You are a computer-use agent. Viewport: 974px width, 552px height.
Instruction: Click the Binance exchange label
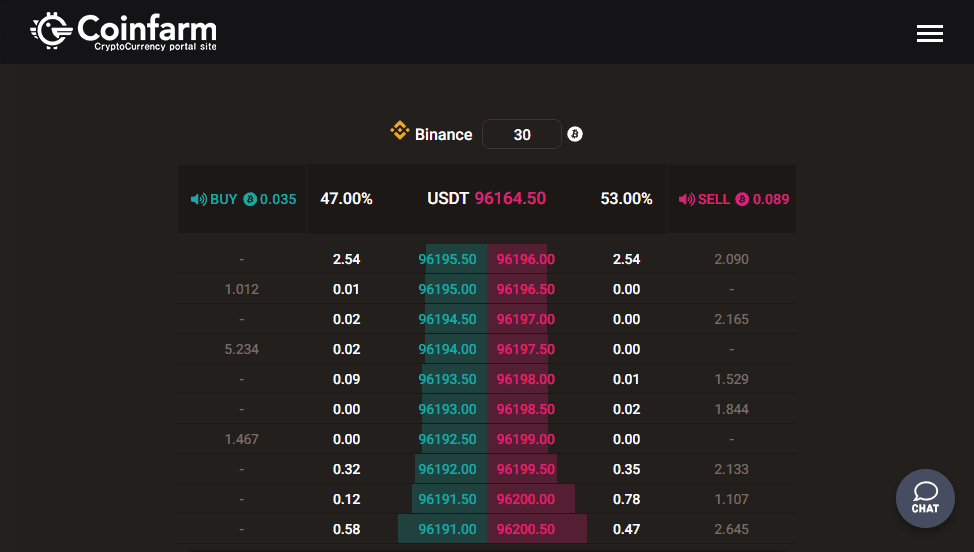[x=443, y=134]
